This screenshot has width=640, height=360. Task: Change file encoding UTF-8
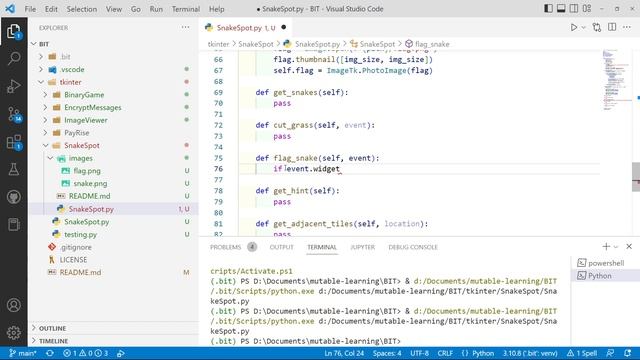tap(420, 353)
